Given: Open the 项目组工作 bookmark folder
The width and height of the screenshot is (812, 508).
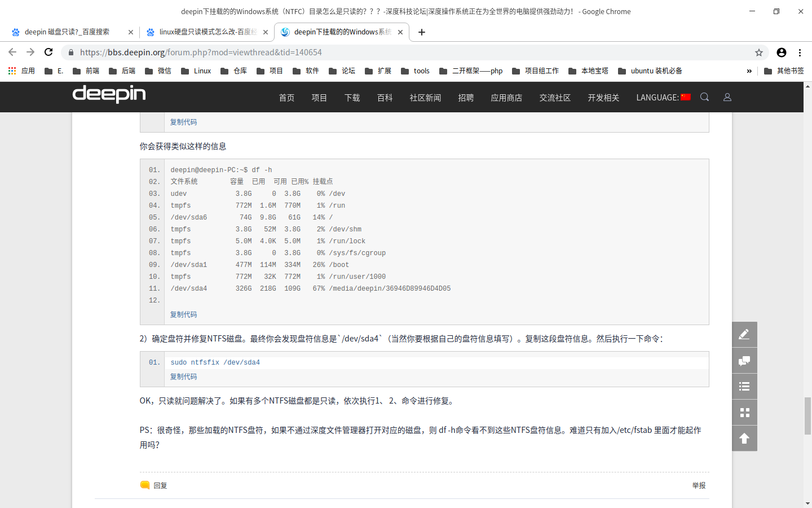Looking at the screenshot, I should (536, 71).
